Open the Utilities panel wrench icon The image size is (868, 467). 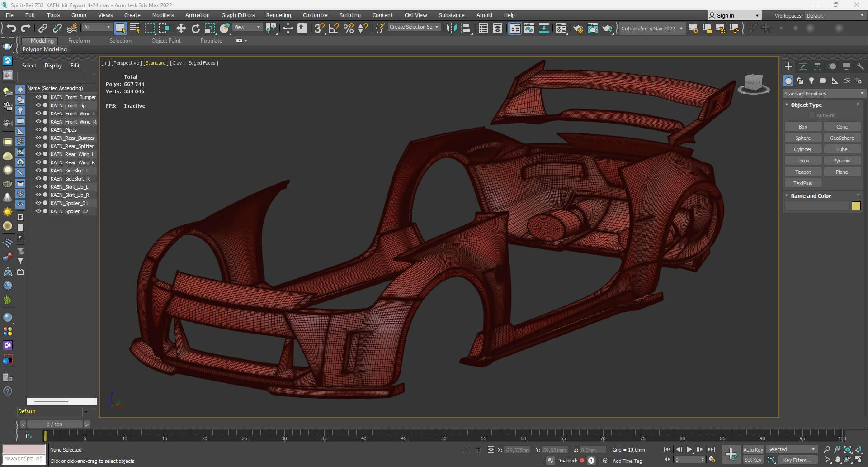coord(860,67)
